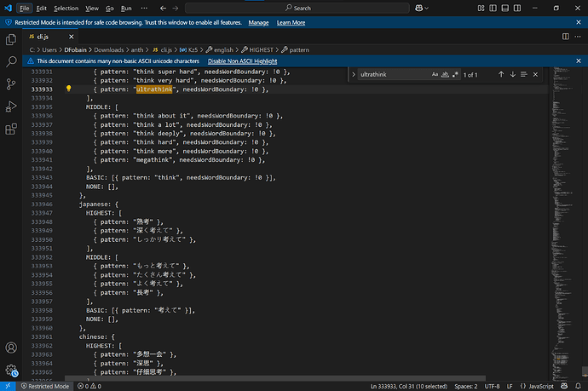This screenshot has height=391, width=588.
Task: Split the editor right
Action: [566, 37]
